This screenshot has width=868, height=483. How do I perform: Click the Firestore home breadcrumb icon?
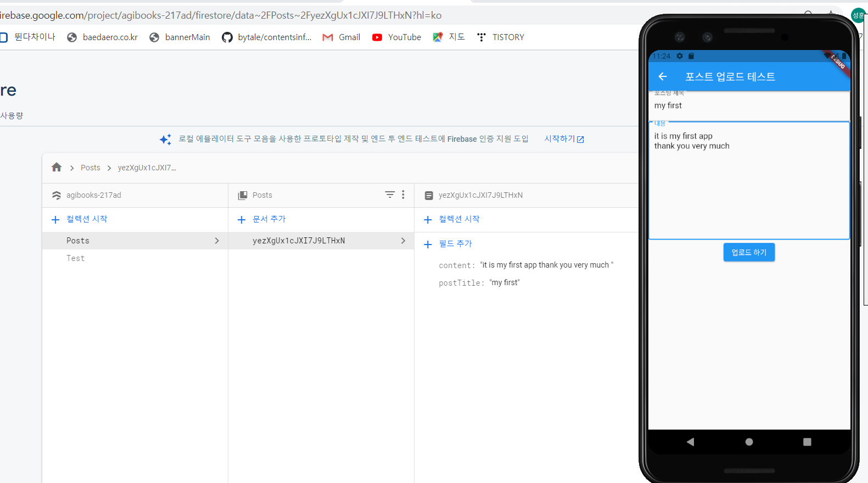pos(57,167)
